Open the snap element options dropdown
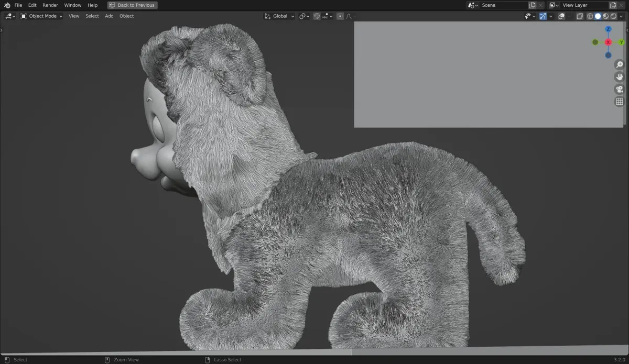This screenshot has width=629, height=364. click(327, 16)
